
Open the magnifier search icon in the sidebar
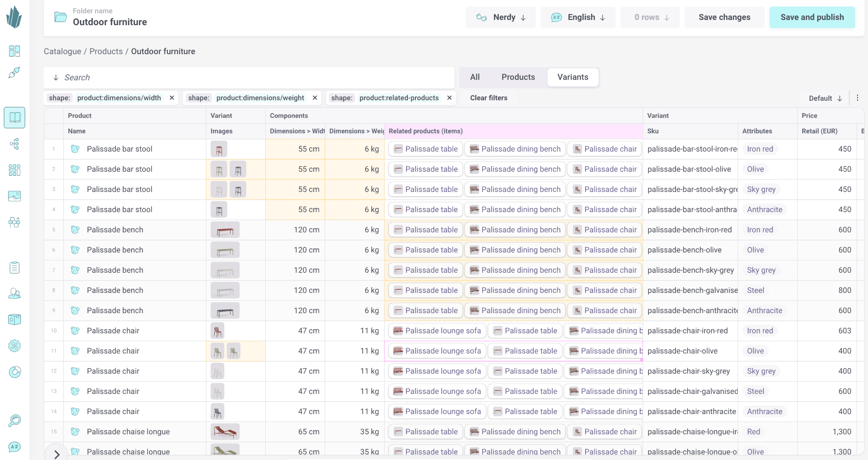pyautogui.click(x=15, y=421)
